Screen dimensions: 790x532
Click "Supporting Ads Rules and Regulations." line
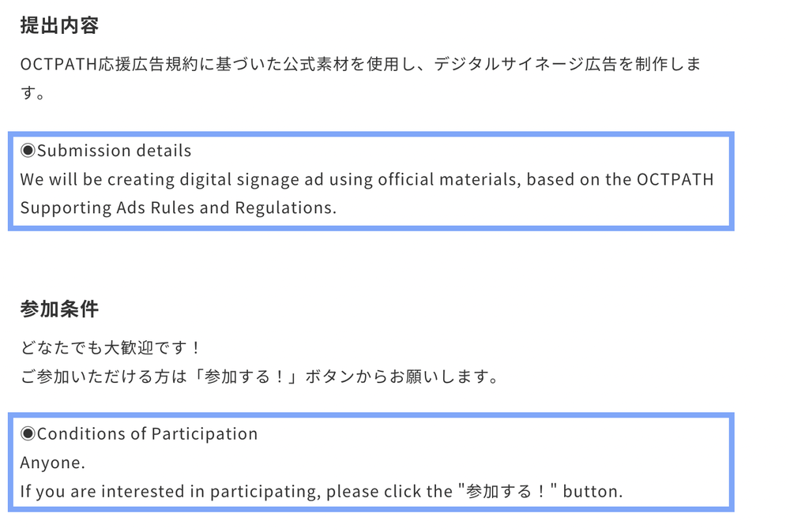[179, 208]
